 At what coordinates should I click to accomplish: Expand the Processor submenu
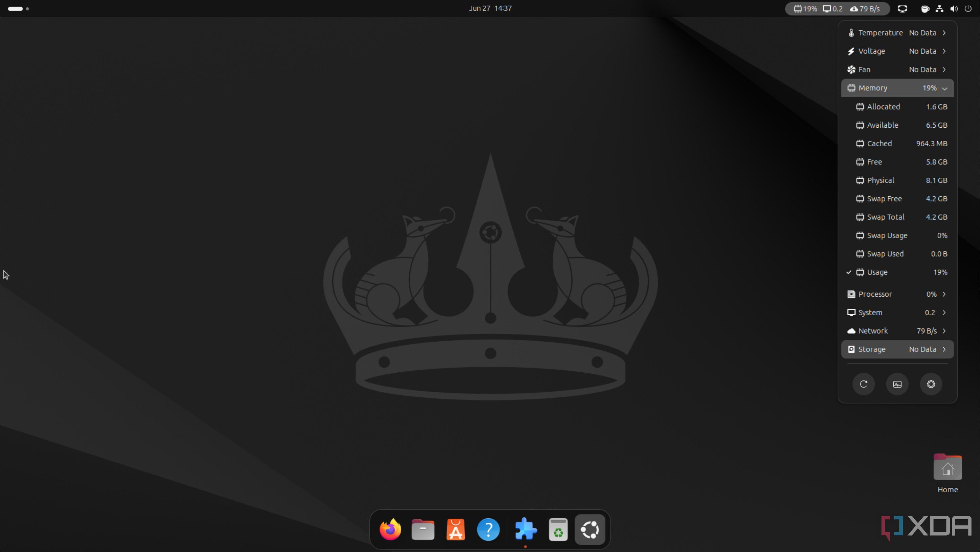pos(898,294)
